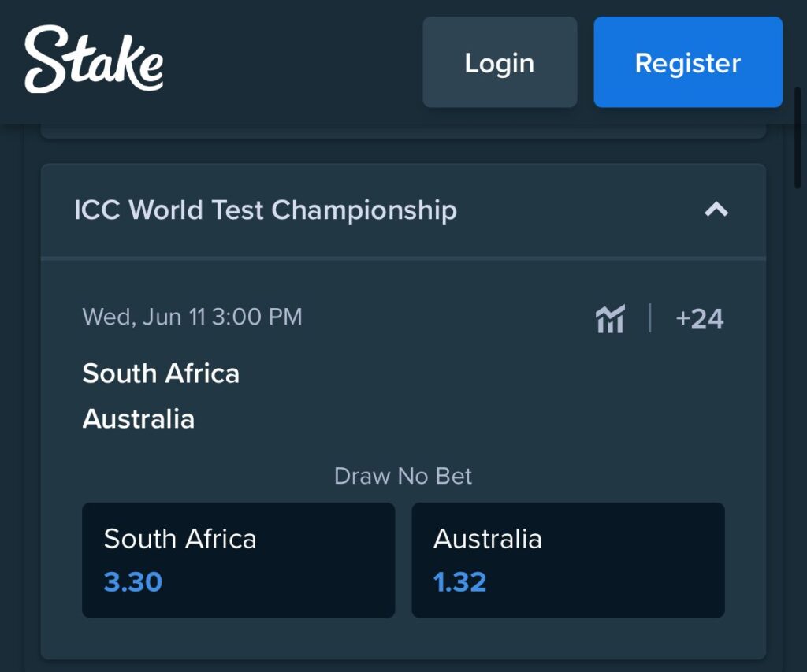
Task: Click the 1.32 odds value
Action: tap(460, 581)
